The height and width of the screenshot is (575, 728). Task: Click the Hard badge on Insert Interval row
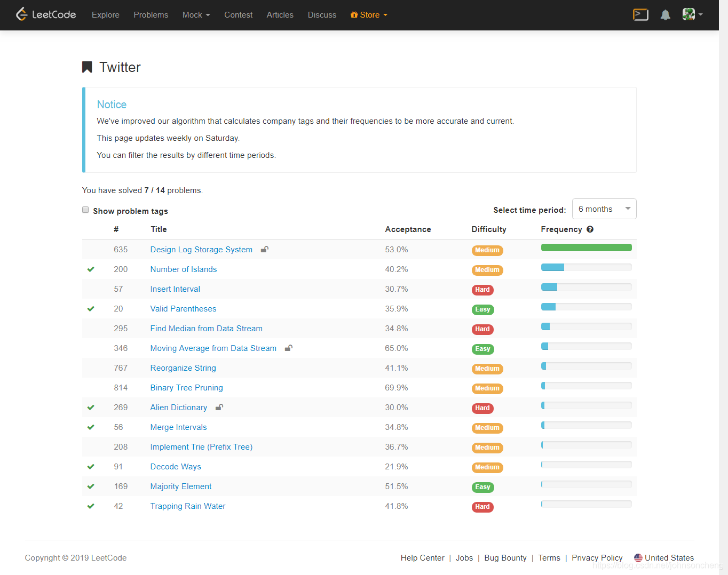pyautogui.click(x=482, y=290)
